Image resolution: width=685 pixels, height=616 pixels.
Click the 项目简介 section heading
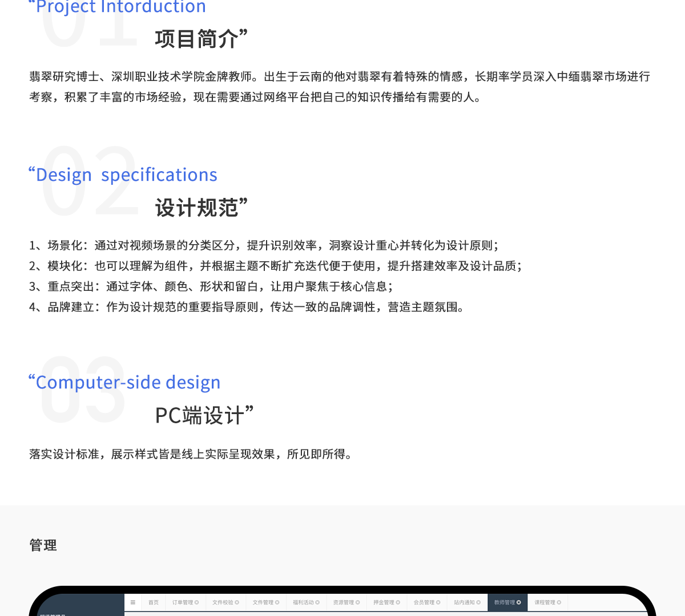[x=197, y=39]
